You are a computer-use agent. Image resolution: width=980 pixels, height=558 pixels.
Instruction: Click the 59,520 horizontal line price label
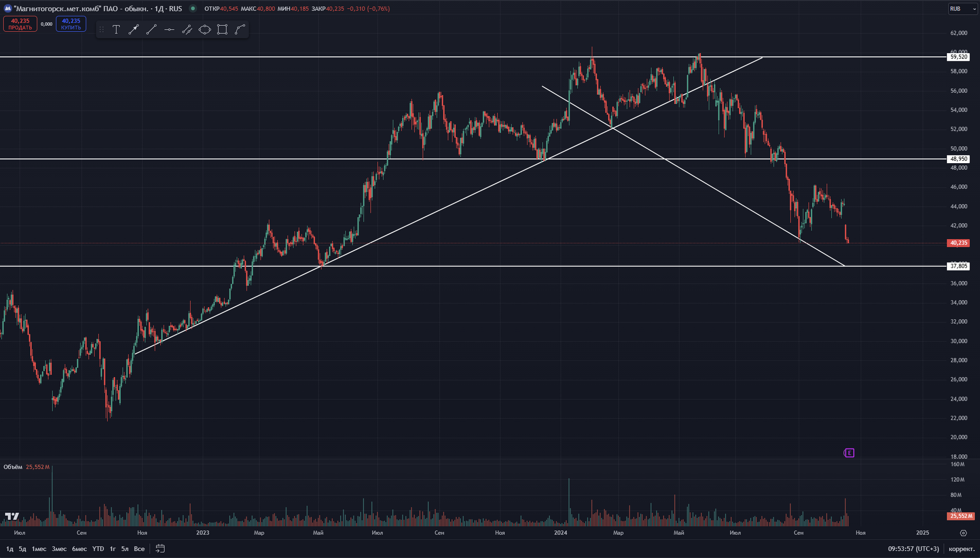(958, 56)
